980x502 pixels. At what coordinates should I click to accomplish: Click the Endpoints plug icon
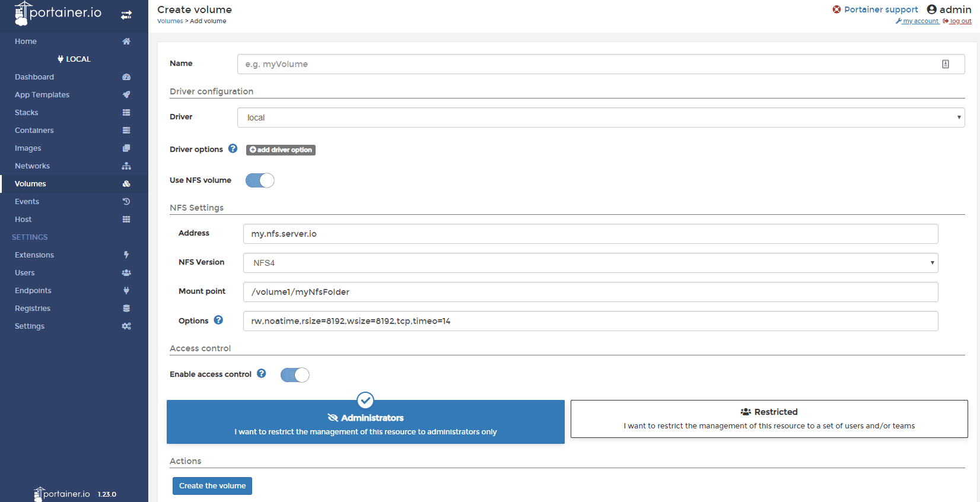126,291
